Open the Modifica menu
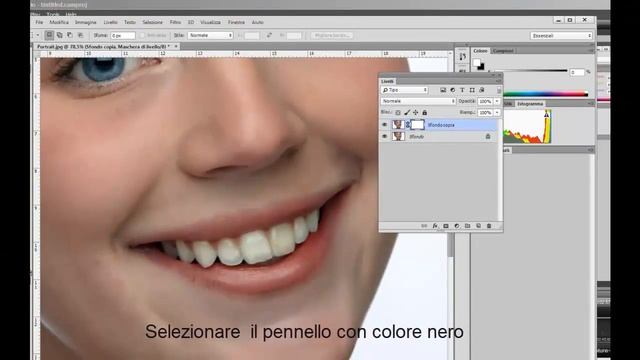This screenshot has height=360, width=640. click(x=59, y=22)
